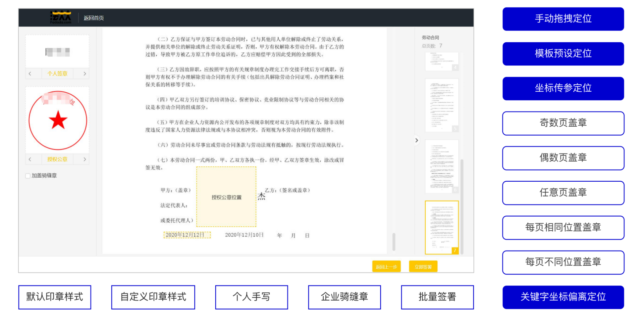Click the 2020年12月10日 date text

coord(244,235)
